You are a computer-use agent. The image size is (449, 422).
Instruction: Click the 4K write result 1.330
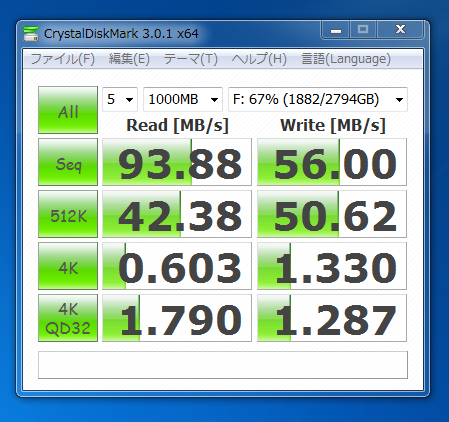pyautogui.click(x=332, y=266)
